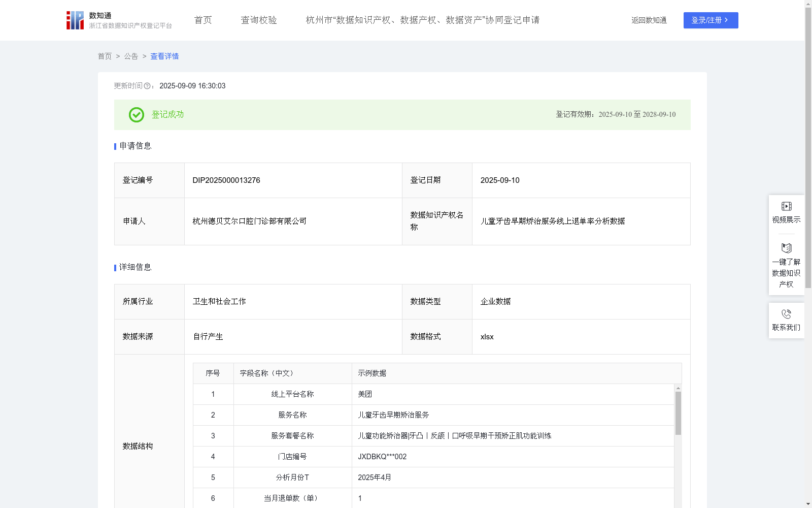Click the 当月退单数（单） field cell

293,498
